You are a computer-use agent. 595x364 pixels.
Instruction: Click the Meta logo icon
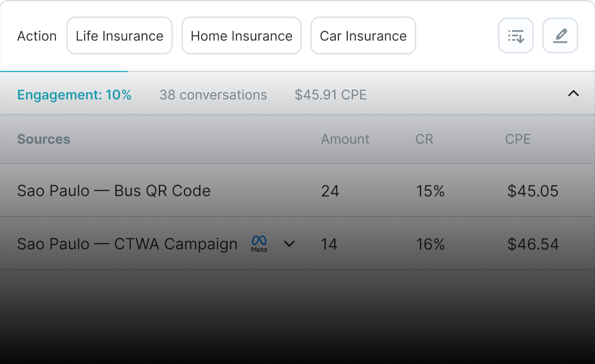pos(259,243)
